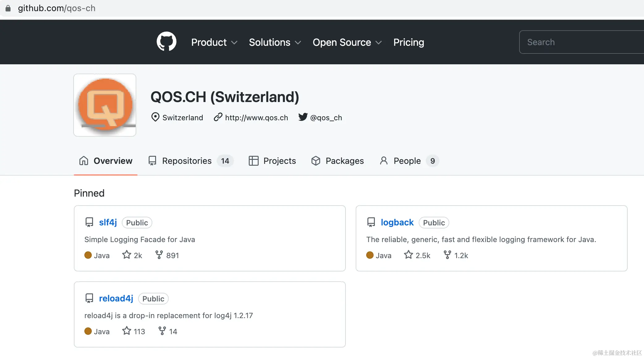The height and width of the screenshot is (358, 644).
Task: Click the GitHub octocat logo
Action: pyautogui.click(x=166, y=42)
